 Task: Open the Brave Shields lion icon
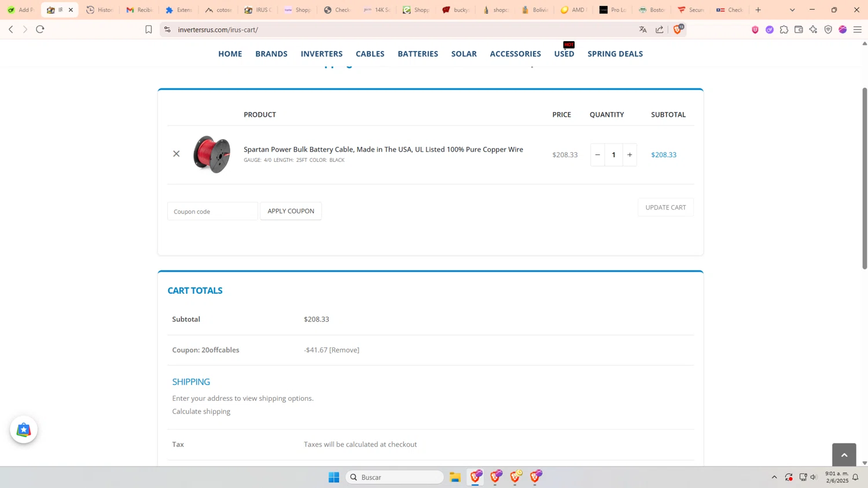pyautogui.click(x=678, y=29)
